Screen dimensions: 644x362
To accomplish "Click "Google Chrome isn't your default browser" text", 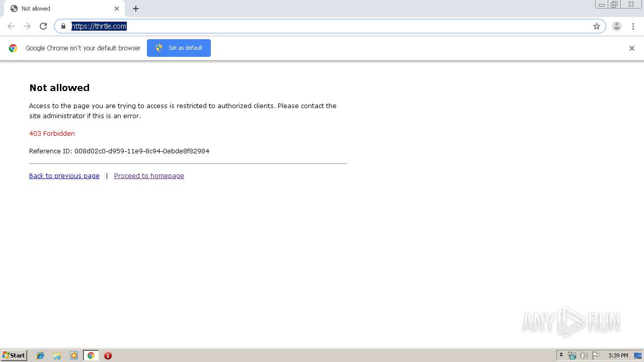I will (x=83, y=48).
